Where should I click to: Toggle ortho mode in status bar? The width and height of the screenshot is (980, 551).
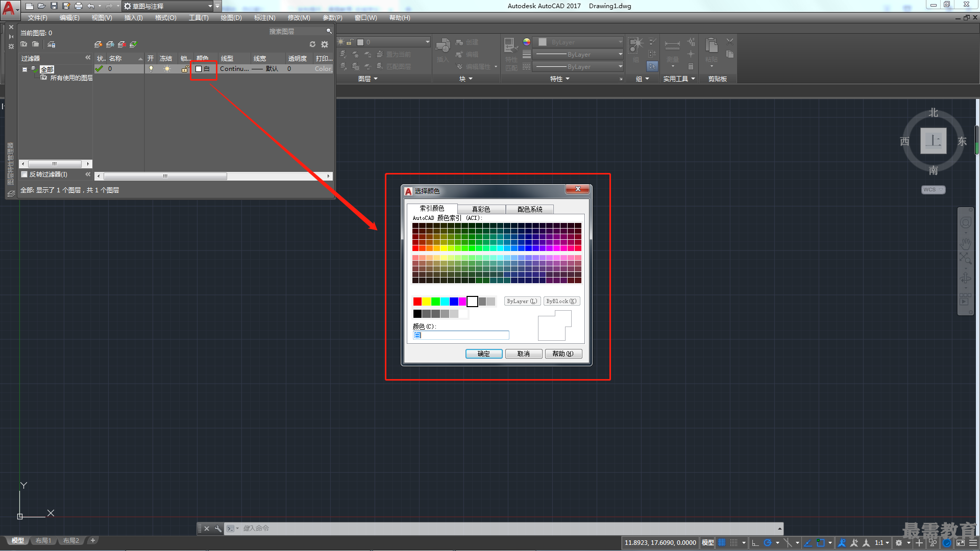coord(755,543)
